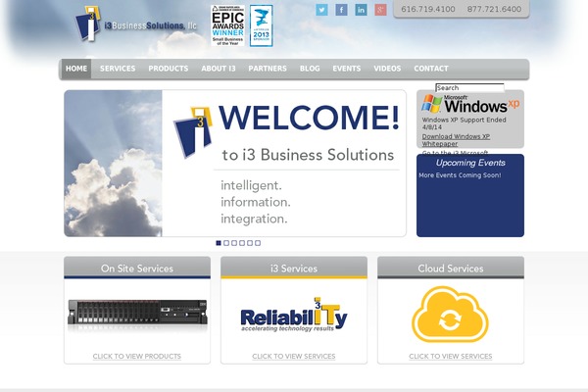
Task: Follow CLICK TO VIEW SERVICES under Cloud Services
Action: point(451,357)
